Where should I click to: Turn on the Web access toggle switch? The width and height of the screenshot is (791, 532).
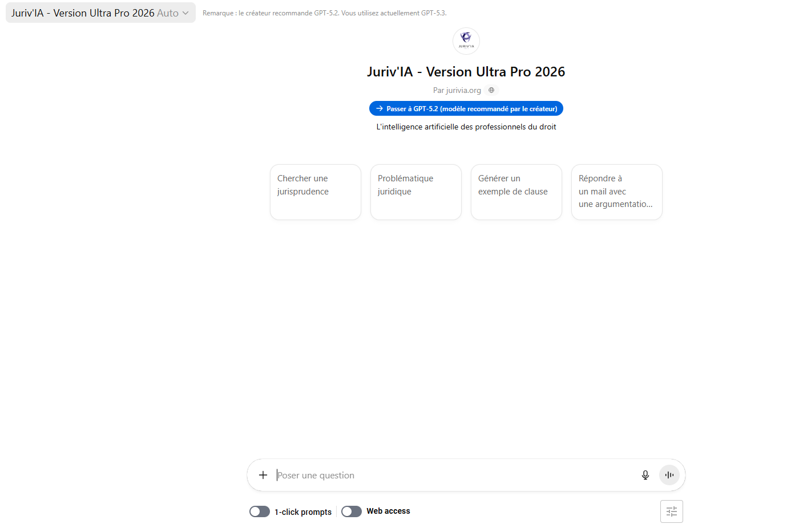click(x=352, y=511)
